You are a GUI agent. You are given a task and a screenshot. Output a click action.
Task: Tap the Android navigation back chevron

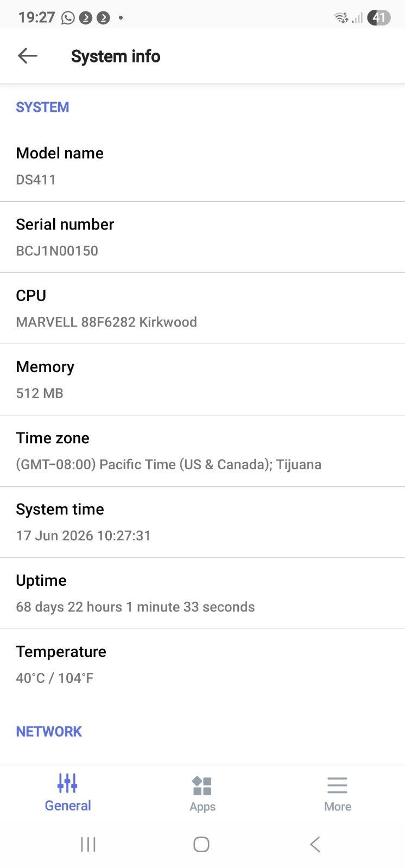pos(315,844)
